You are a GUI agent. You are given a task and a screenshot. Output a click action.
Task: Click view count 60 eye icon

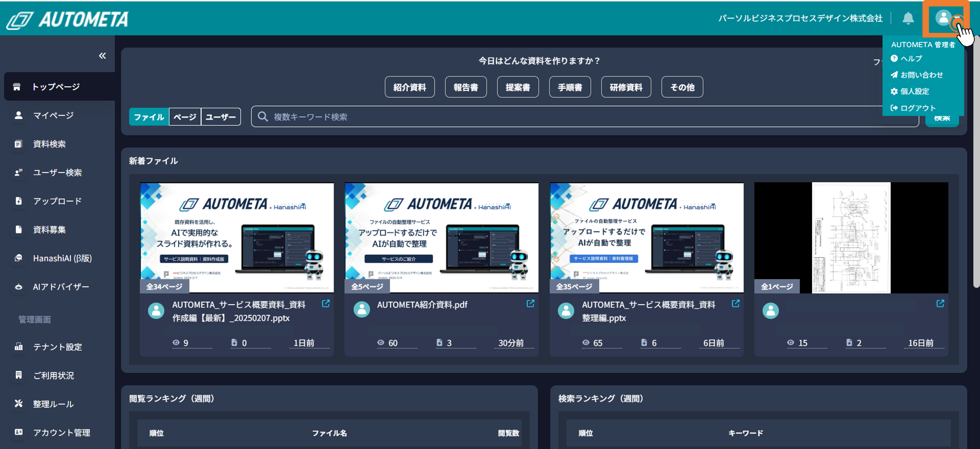[380, 343]
